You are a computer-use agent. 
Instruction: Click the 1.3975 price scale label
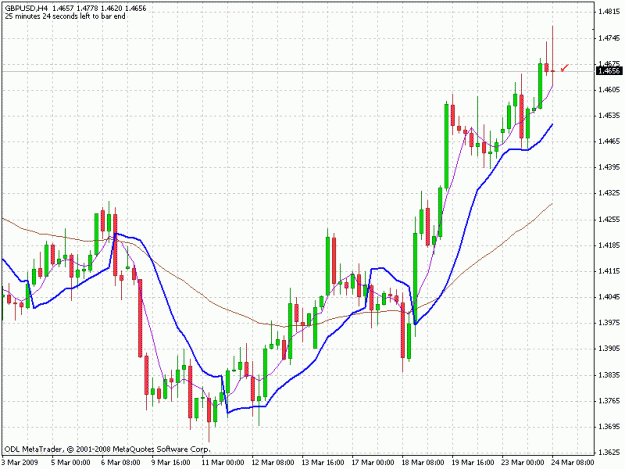[609, 322]
